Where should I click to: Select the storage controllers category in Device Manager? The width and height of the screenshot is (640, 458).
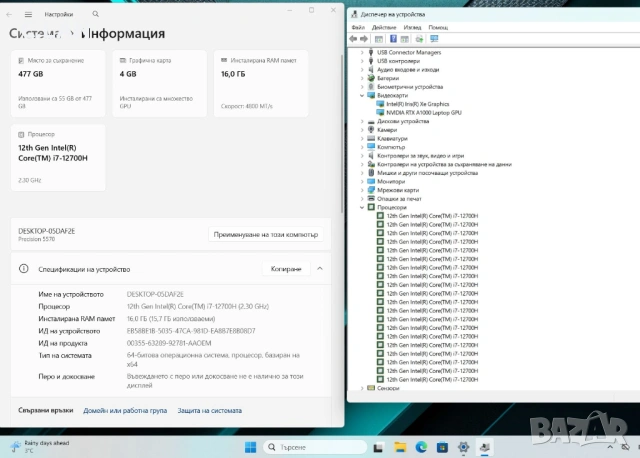444,164
